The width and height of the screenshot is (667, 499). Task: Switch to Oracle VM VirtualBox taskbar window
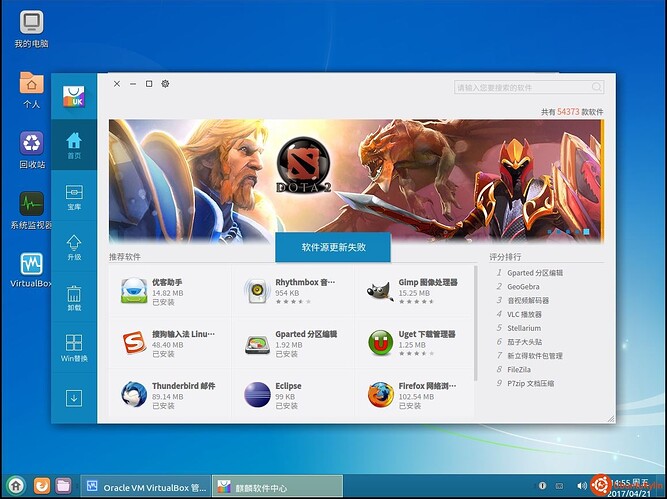tap(145, 486)
